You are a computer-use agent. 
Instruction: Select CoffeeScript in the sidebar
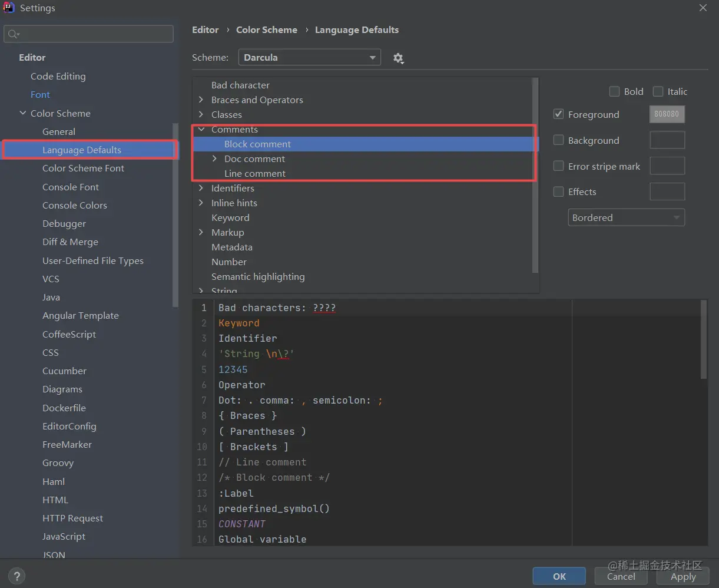[69, 334]
